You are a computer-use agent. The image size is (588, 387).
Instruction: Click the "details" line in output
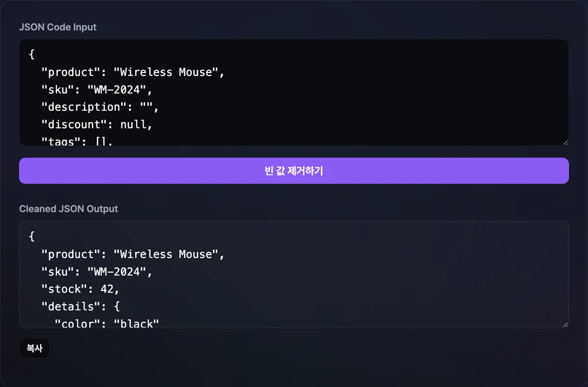pos(80,307)
